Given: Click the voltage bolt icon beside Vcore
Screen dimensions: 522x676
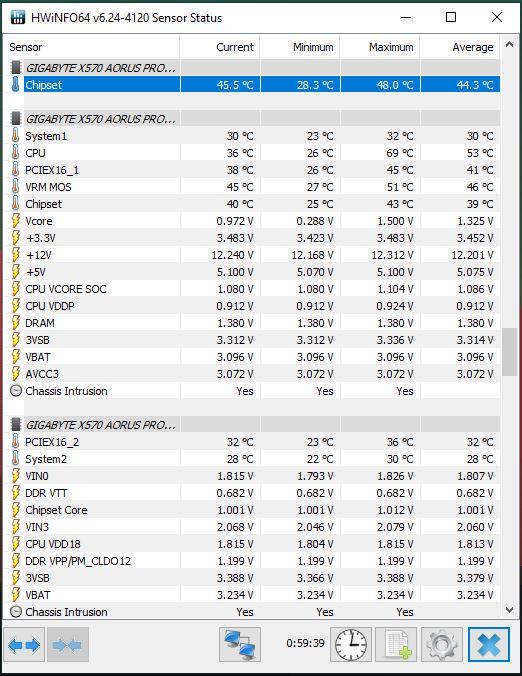Looking at the screenshot, I should pyautogui.click(x=16, y=221).
